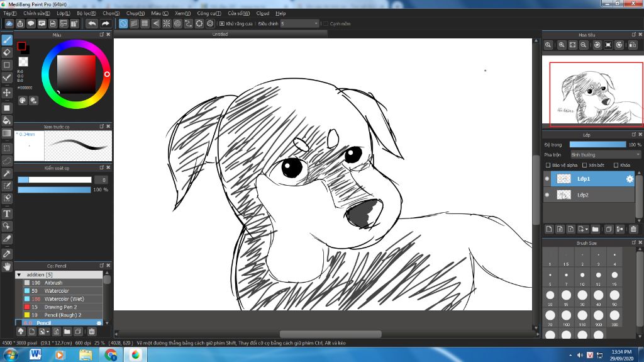Enable the Khóa lock checkbox
Image resolution: width=644 pixels, height=362 pixels.
(616, 166)
